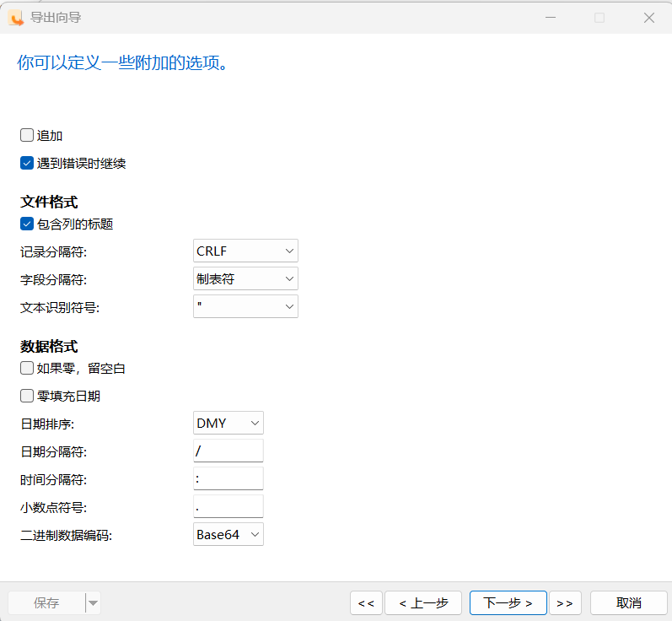Enable 如果零，留空白 checkbox

(27, 368)
